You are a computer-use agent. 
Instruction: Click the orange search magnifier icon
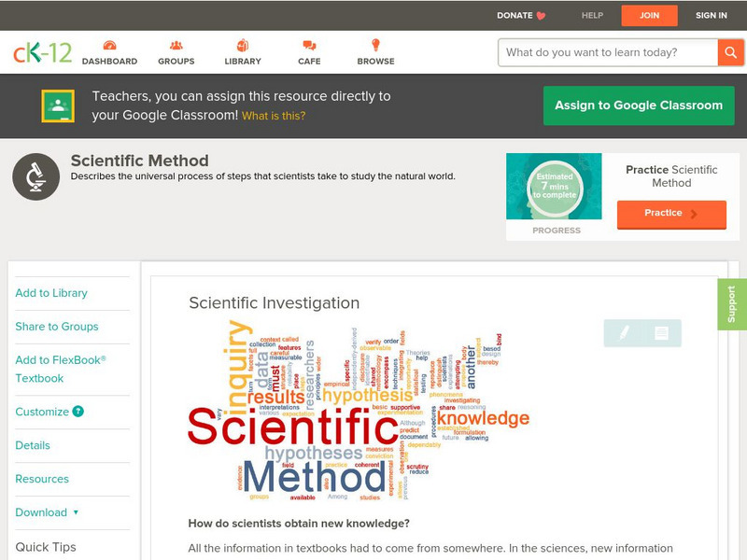pos(730,52)
